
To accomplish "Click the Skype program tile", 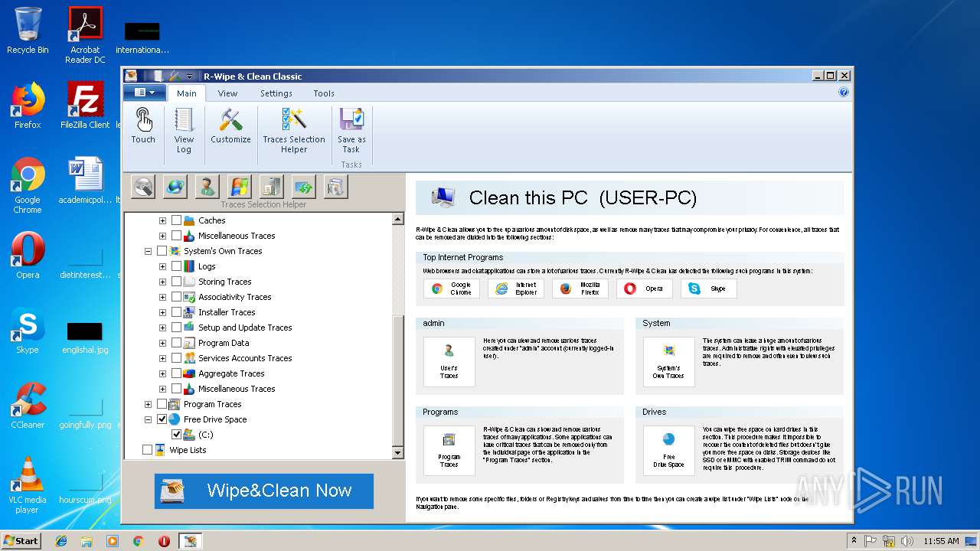I will click(x=709, y=289).
